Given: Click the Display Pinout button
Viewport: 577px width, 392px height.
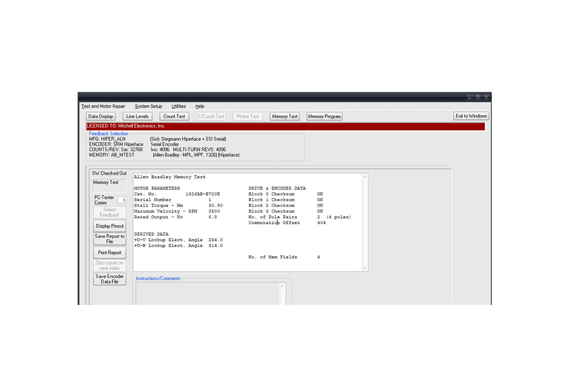Looking at the screenshot, I should (x=110, y=226).
